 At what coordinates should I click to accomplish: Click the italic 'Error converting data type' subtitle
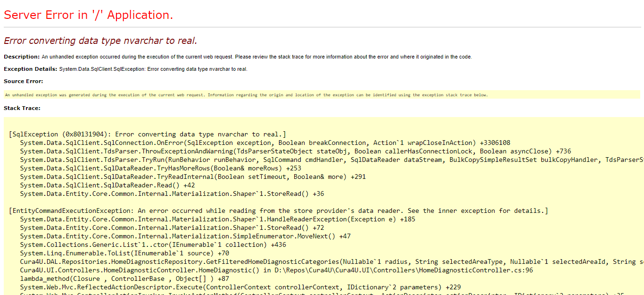[x=100, y=41]
